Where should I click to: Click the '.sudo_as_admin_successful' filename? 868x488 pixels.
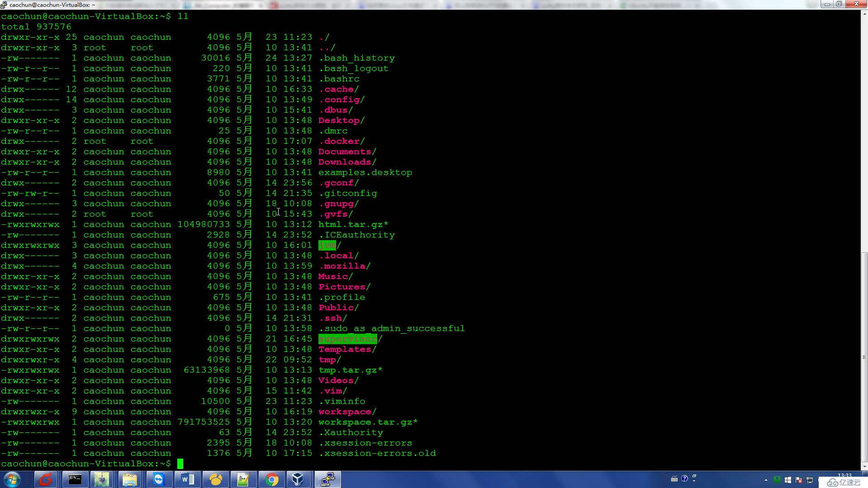click(392, 328)
